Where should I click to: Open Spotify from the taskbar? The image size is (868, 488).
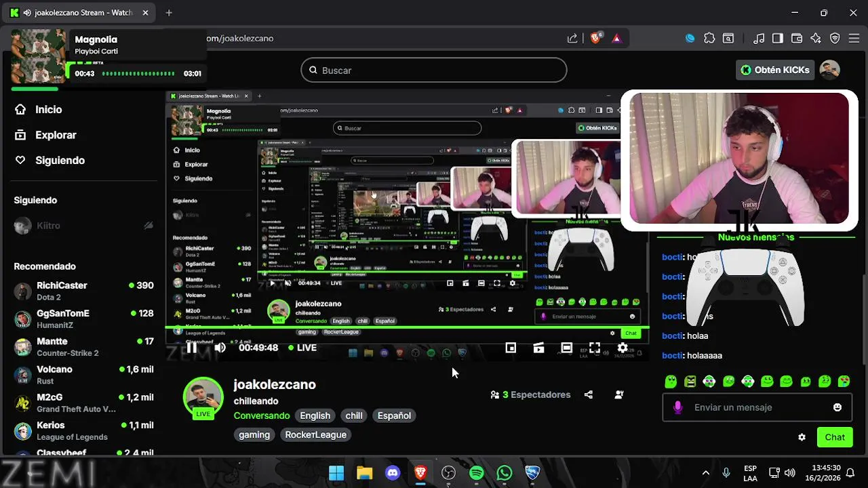[x=477, y=473]
